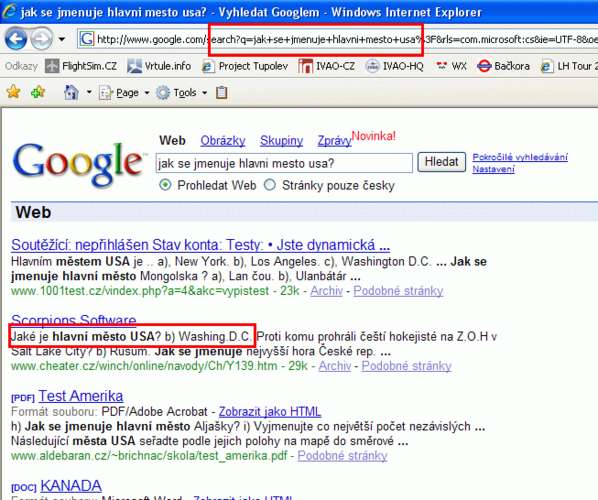Viewport: 598px width, 500px height.
Task: Expand Tools menu dropdown arrow
Action: click(x=205, y=93)
